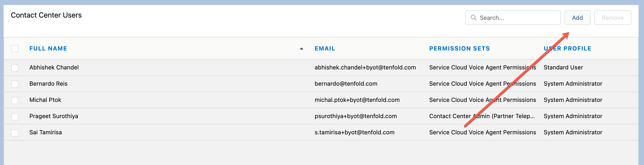This screenshot has height=165, width=644.
Task: Select the Sai Tamirisa checkbox
Action: pos(15,133)
